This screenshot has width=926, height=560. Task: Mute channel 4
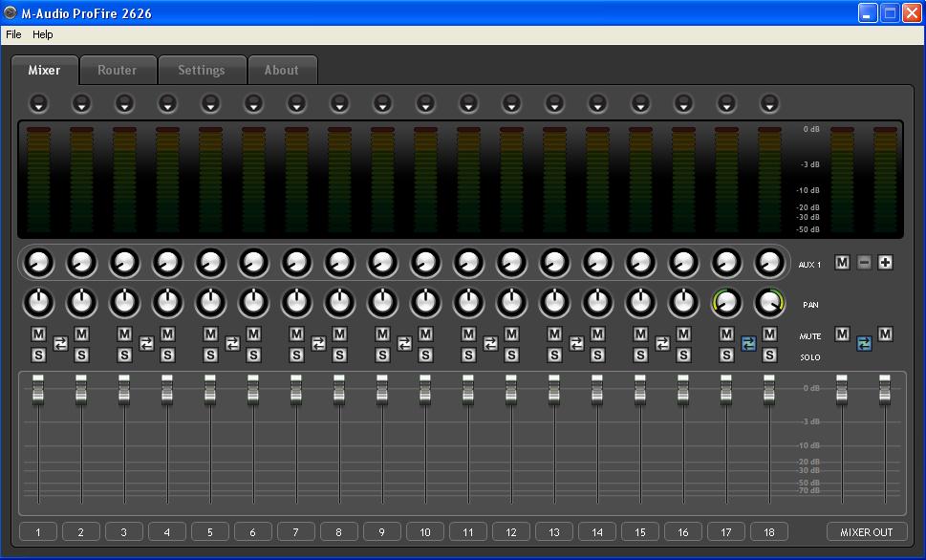tap(168, 334)
